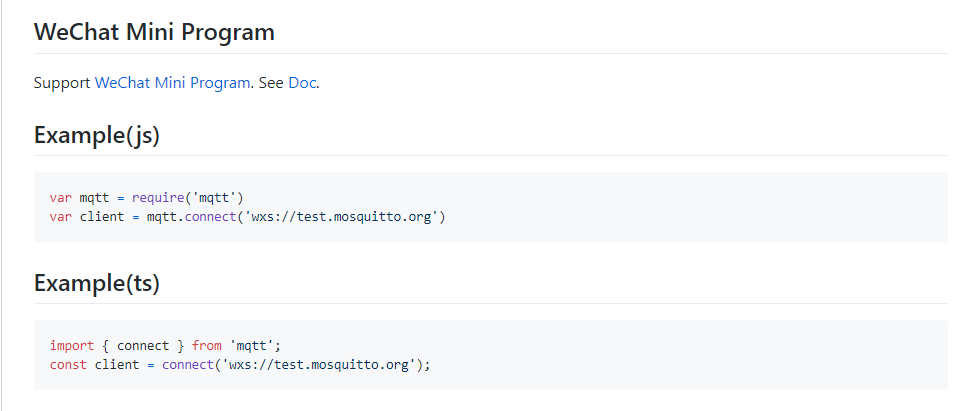Screen dimensions: 965x411
Task: Click the 'mqtt' string in TS import
Action: click(x=256, y=345)
